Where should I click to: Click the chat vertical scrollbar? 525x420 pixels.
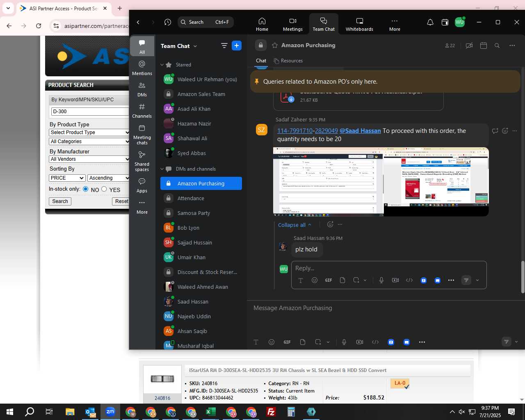click(523, 277)
